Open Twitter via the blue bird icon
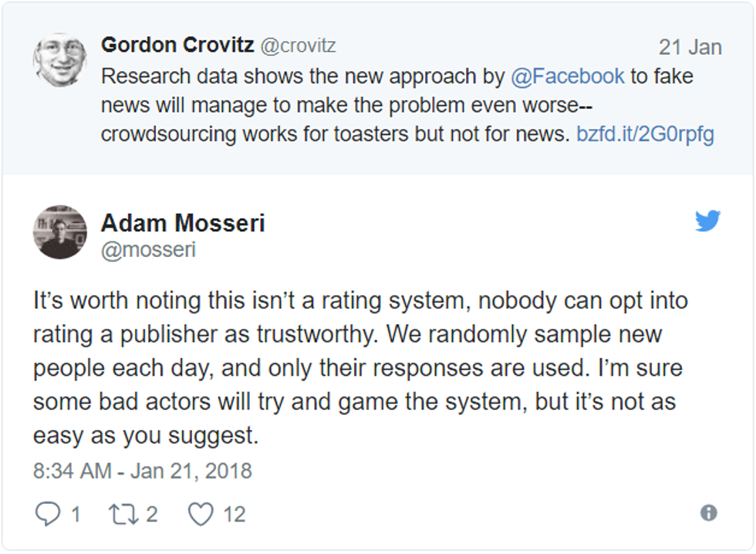 (x=708, y=221)
